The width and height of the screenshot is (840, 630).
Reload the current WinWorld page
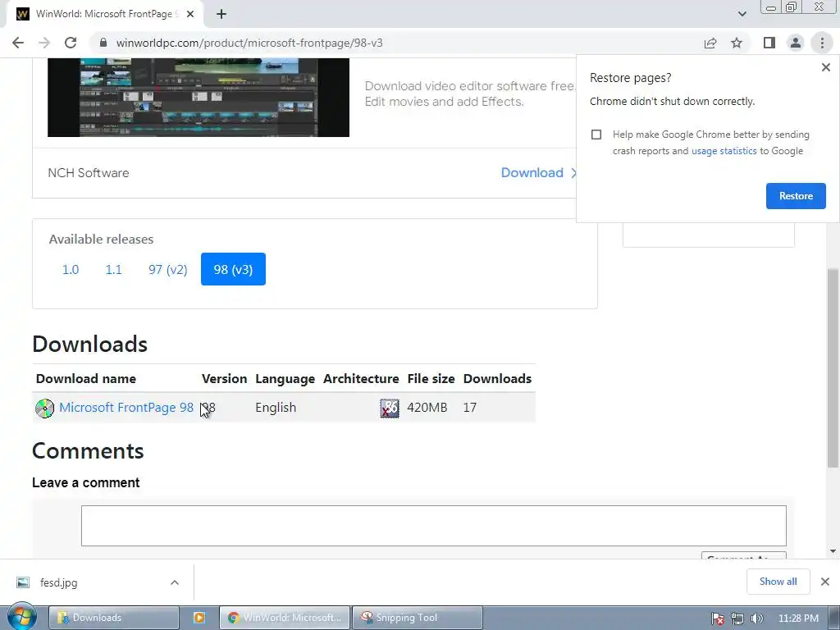tap(71, 43)
